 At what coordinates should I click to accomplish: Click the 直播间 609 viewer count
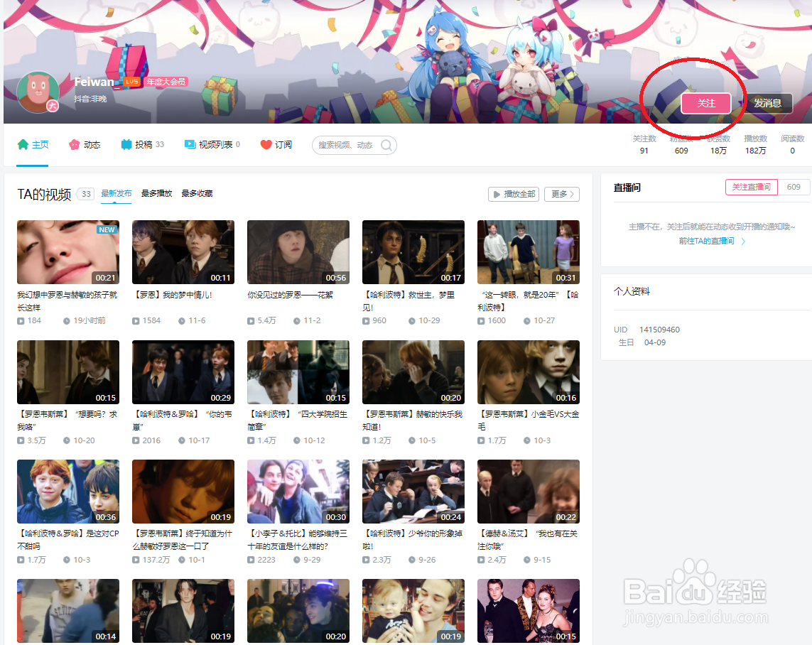click(794, 187)
